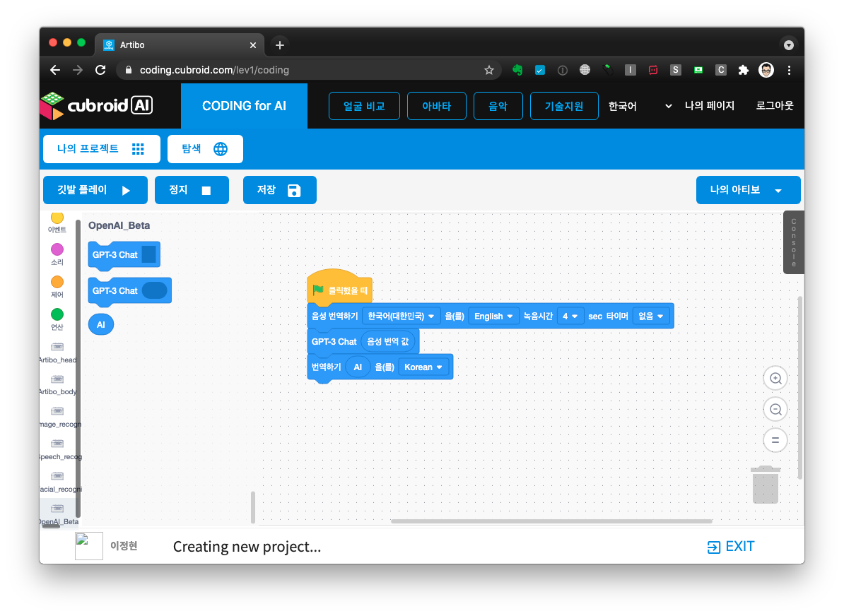This screenshot has height=616, width=844.
Task: Open the 한국어(대한민국) source language dropdown
Action: click(401, 316)
